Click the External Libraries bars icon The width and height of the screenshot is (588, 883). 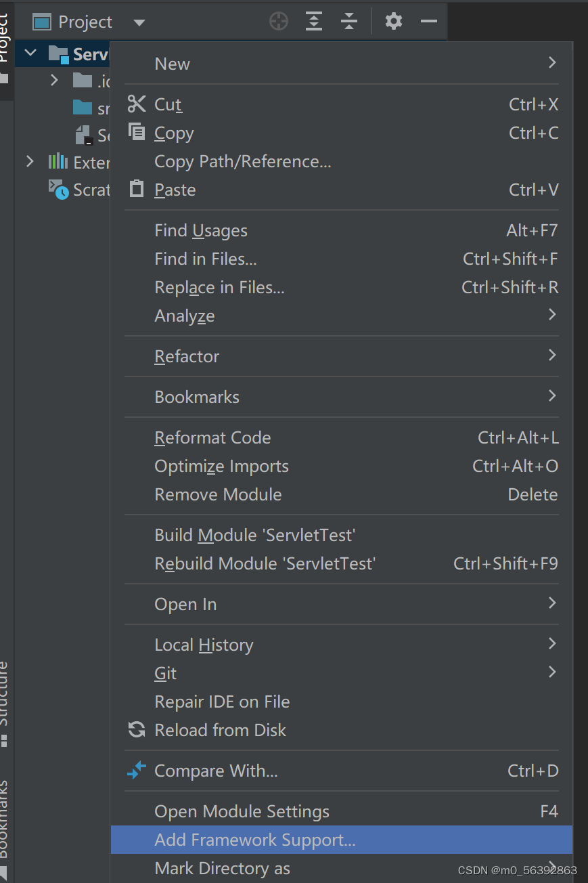[58, 162]
